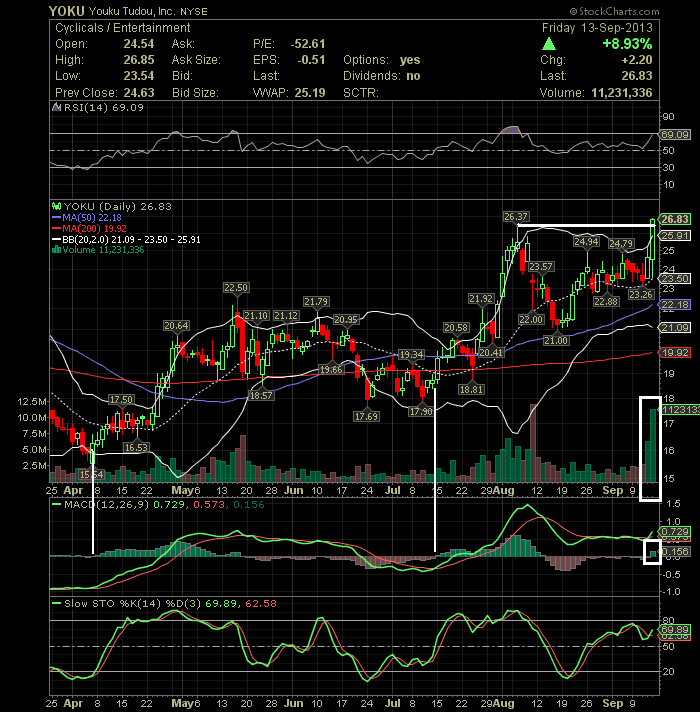
Task: Click the 21.79 June high price label
Action: (316, 302)
